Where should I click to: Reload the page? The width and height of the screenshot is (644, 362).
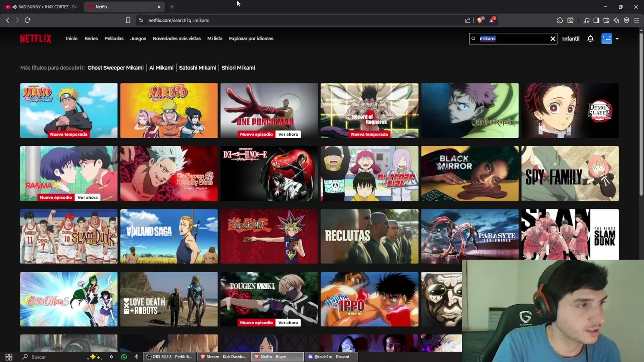pyautogui.click(x=27, y=20)
